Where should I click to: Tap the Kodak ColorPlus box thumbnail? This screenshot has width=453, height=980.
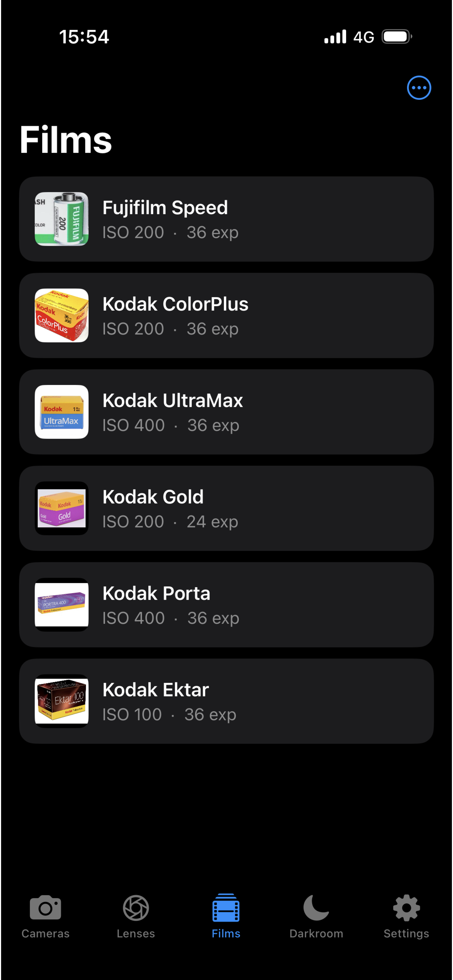tap(62, 315)
